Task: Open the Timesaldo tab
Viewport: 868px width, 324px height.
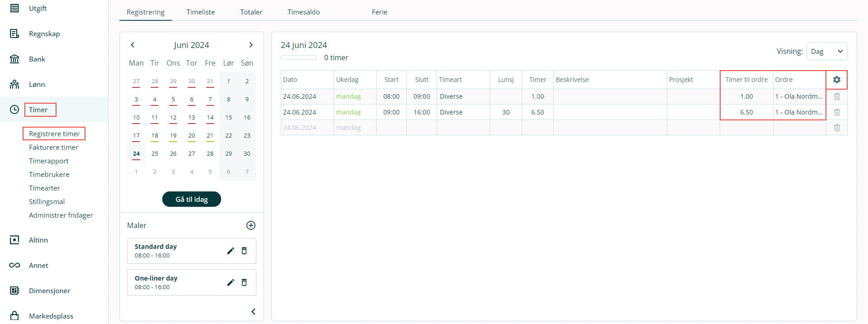Action: (x=303, y=12)
